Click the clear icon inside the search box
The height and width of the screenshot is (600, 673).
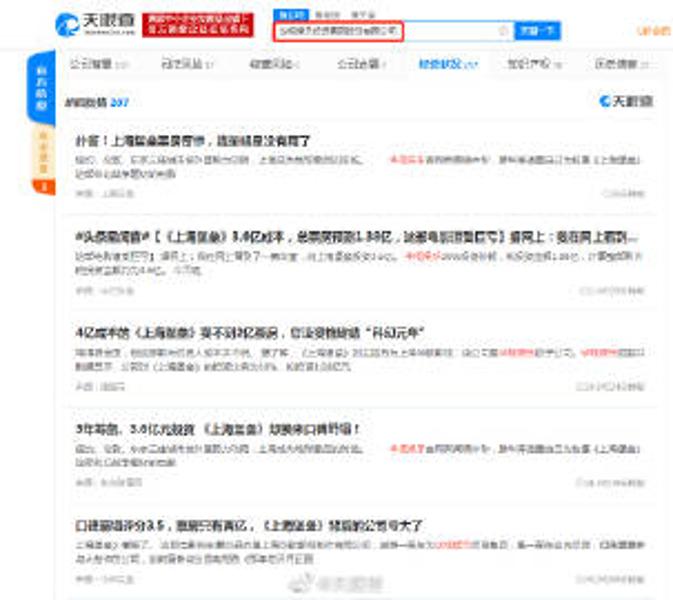coord(503,31)
